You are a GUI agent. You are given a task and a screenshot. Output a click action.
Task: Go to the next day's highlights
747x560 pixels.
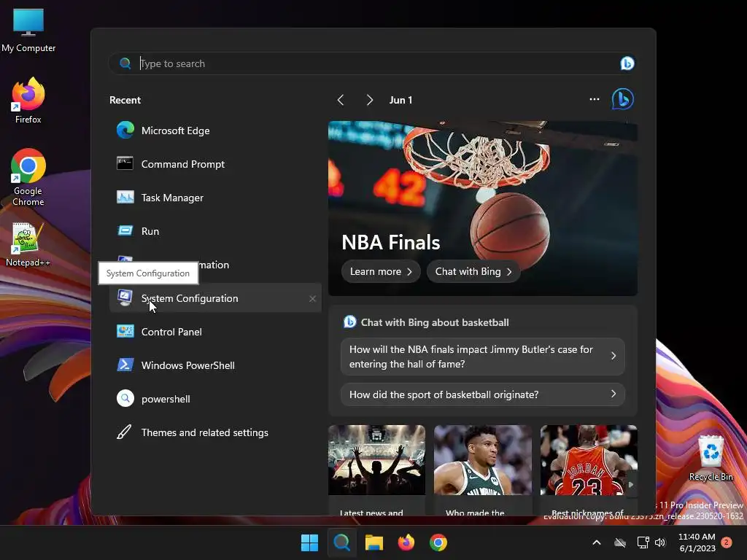pyautogui.click(x=369, y=100)
